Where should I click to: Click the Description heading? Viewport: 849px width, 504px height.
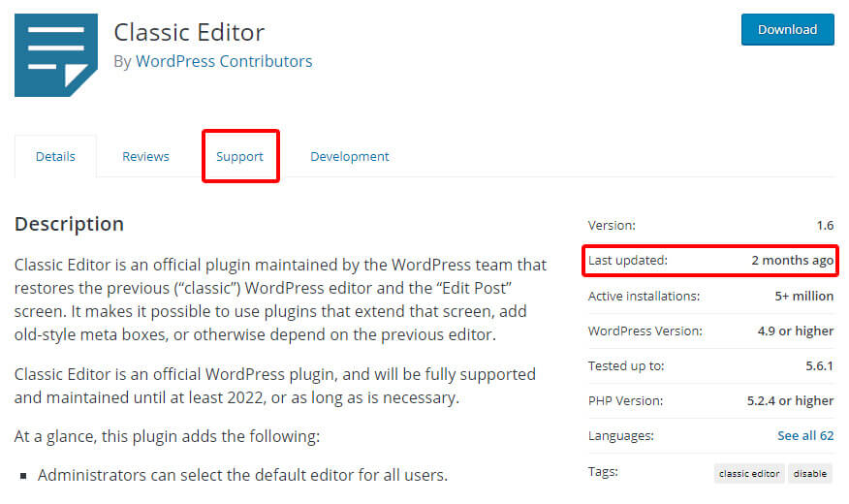(x=70, y=224)
